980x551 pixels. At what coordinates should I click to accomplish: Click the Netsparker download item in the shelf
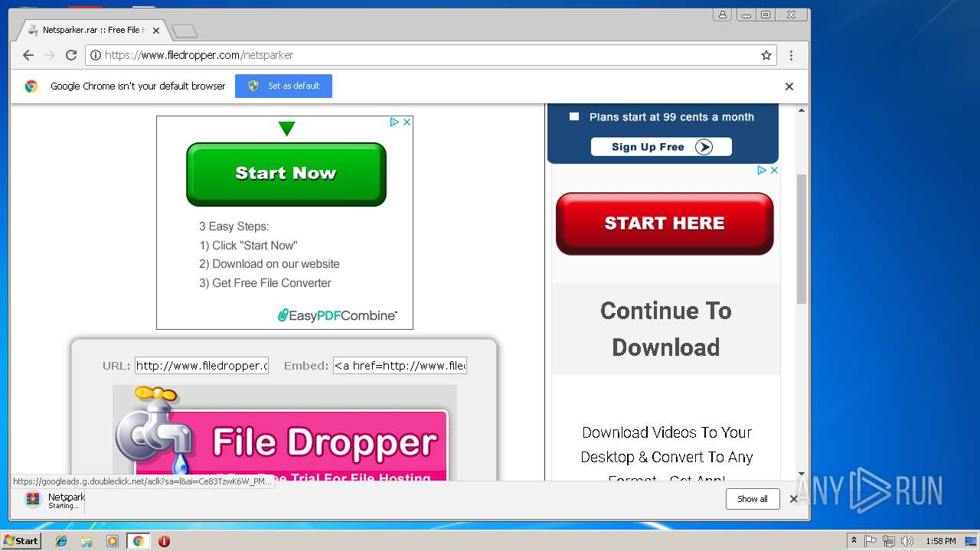54,500
